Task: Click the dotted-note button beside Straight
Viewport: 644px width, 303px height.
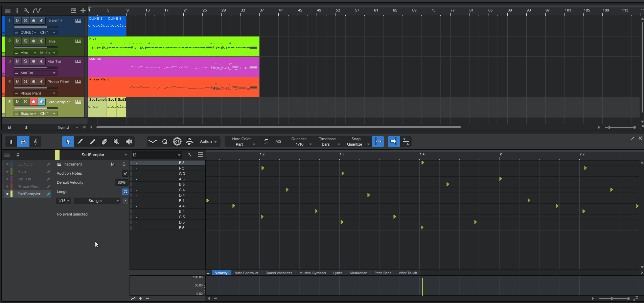Action: (x=125, y=201)
